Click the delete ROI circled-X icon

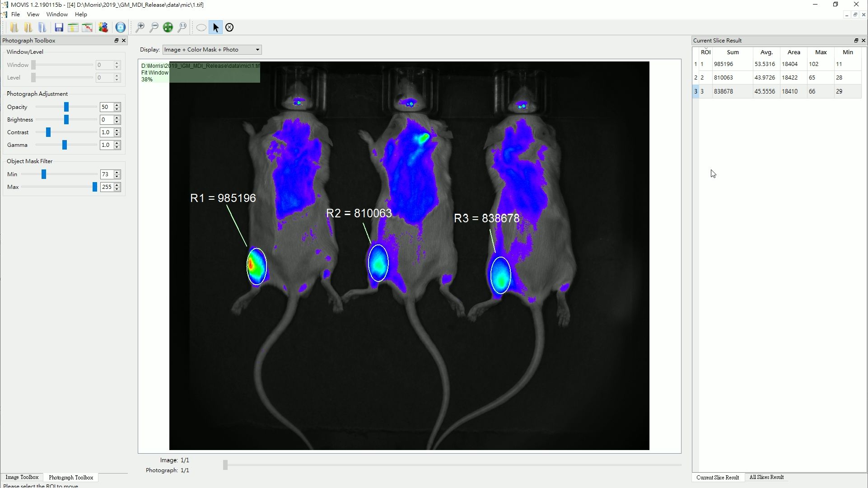click(229, 28)
